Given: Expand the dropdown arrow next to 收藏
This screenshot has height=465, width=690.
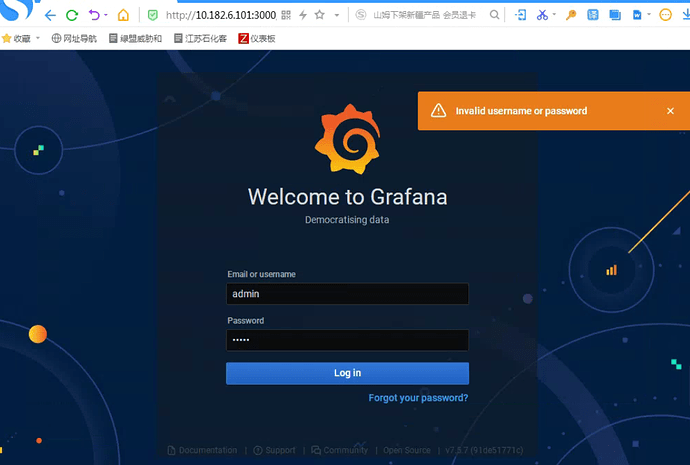Looking at the screenshot, I should (38, 38).
